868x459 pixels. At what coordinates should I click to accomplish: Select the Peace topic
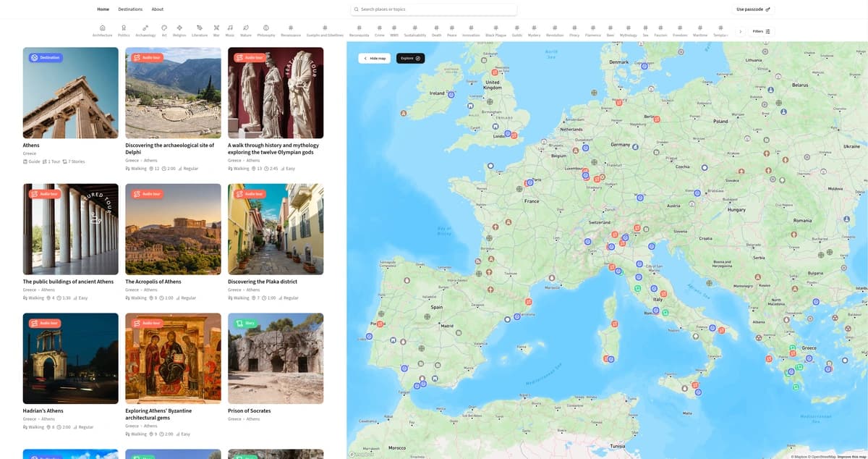pos(452,30)
